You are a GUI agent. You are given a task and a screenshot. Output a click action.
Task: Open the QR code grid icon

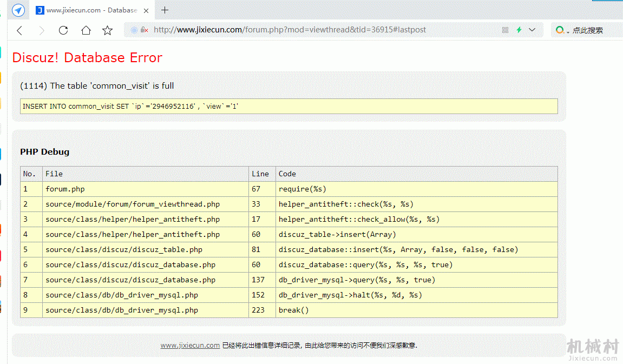(505, 30)
